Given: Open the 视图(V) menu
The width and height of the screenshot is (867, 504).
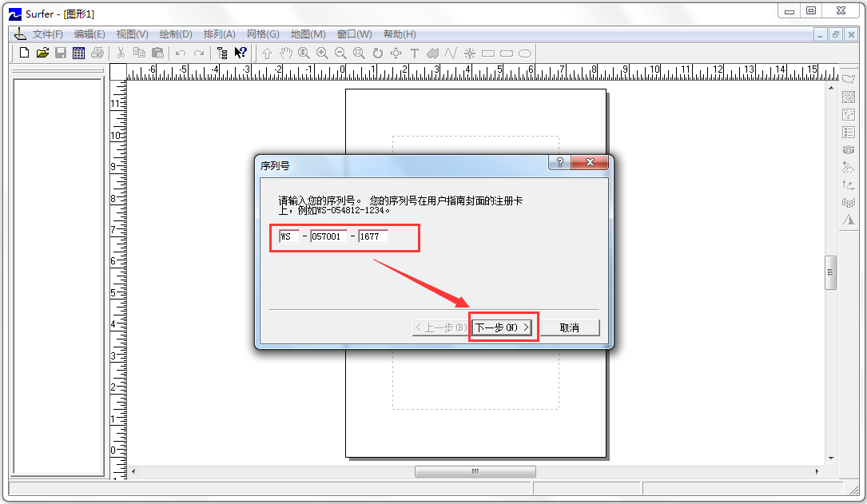Looking at the screenshot, I should coord(132,34).
